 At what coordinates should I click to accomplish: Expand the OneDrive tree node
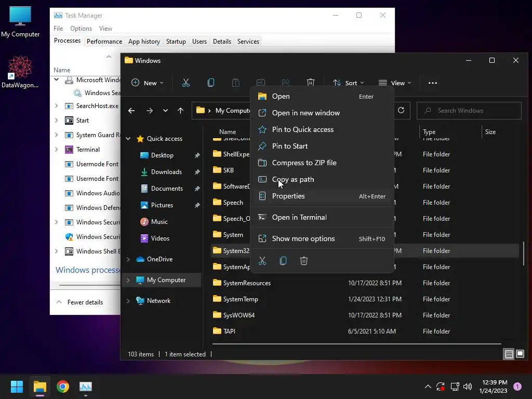(128, 259)
